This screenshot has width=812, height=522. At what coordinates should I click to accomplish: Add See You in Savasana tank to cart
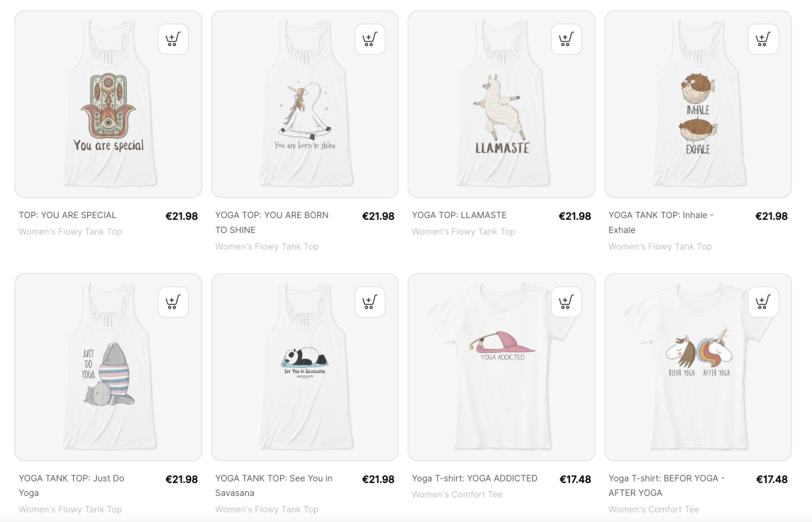[x=370, y=301]
